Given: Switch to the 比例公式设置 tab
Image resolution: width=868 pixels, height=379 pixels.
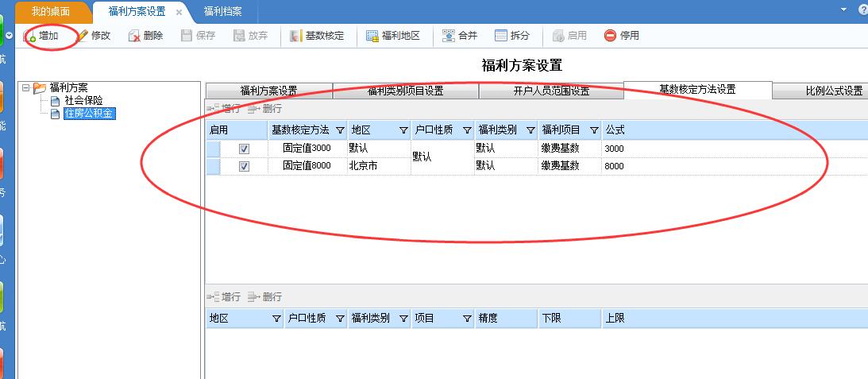Looking at the screenshot, I should [x=833, y=91].
